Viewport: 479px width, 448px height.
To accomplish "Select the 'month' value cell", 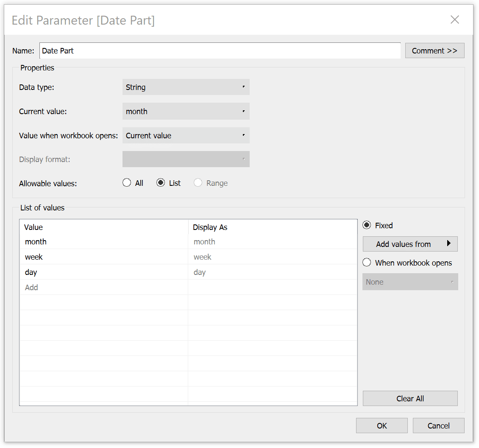I will click(104, 241).
